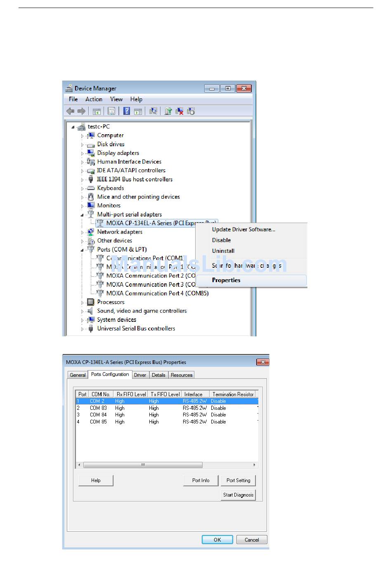392x573 pixels.
Task: Click the testc-PC computer root icon
Action: pyautogui.click(x=81, y=126)
